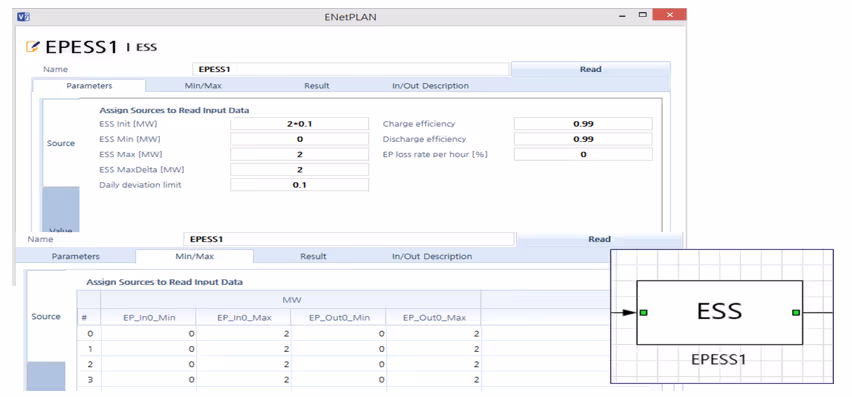852x397 pixels.
Task: Click the ESS block in the diagram
Action: point(719,312)
